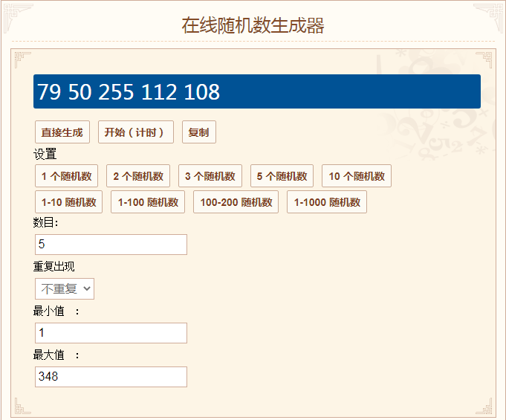Copy results with the 复制 button
This screenshot has width=506, height=420.
198,132
